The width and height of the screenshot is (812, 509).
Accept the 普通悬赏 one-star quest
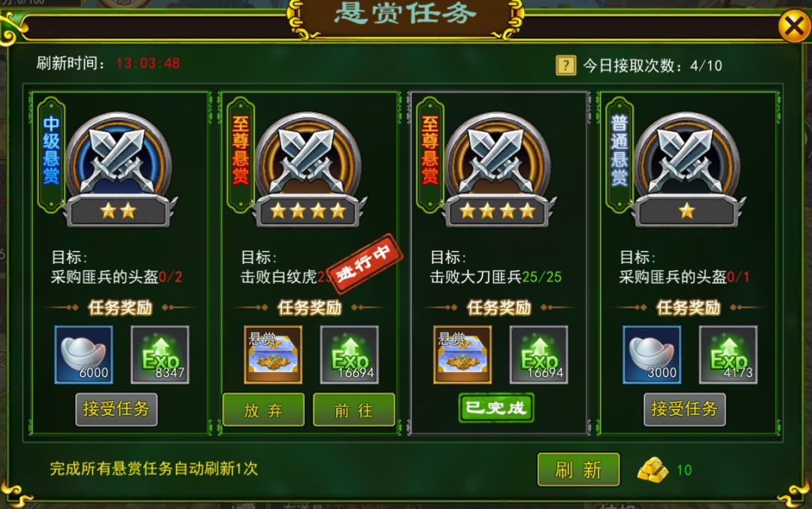click(685, 409)
